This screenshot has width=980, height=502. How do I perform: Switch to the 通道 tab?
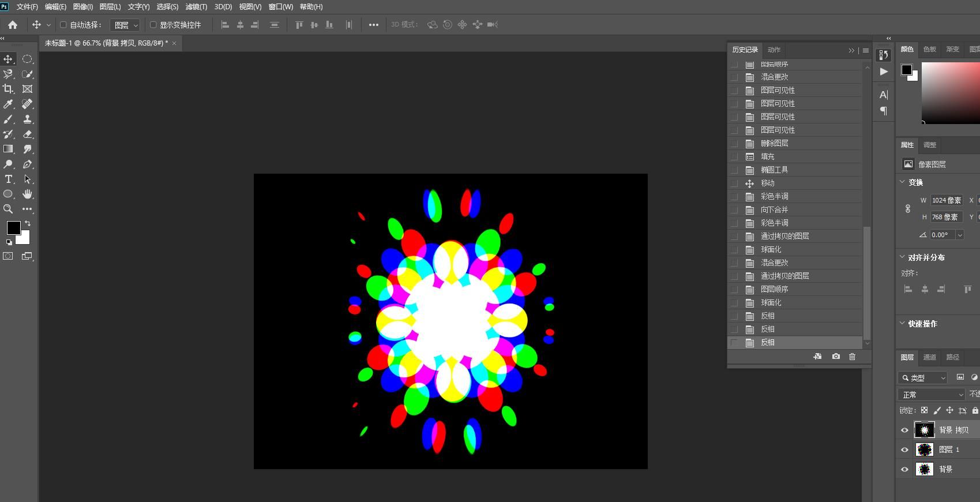coord(930,357)
